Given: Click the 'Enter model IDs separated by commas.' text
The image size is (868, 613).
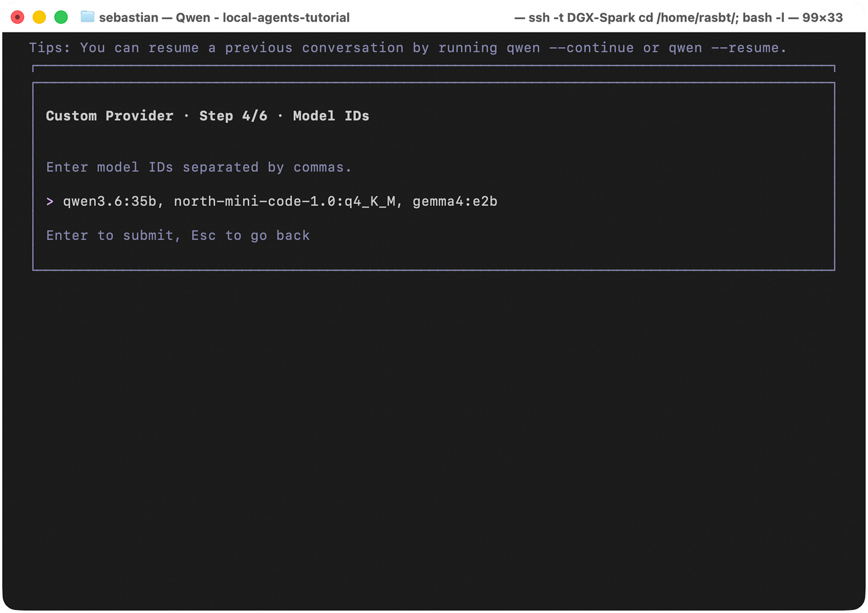Looking at the screenshot, I should click(199, 168).
